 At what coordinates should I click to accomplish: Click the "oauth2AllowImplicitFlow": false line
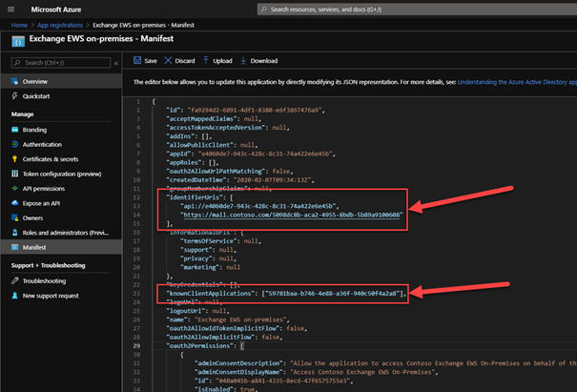tap(224, 337)
